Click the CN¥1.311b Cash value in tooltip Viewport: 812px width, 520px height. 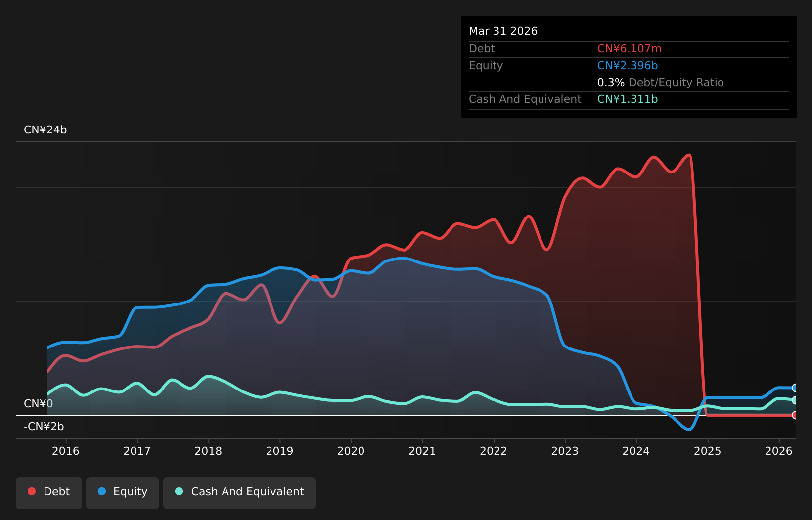(x=628, y=99)
